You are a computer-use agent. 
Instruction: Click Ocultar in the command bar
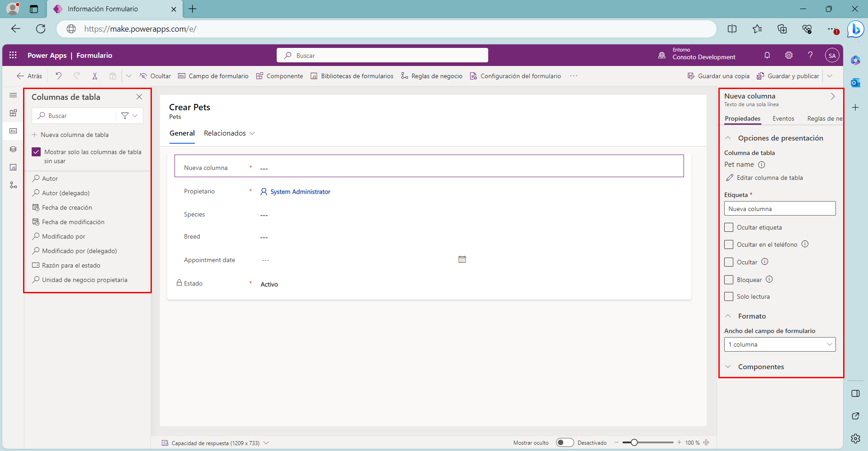[155, 76]
